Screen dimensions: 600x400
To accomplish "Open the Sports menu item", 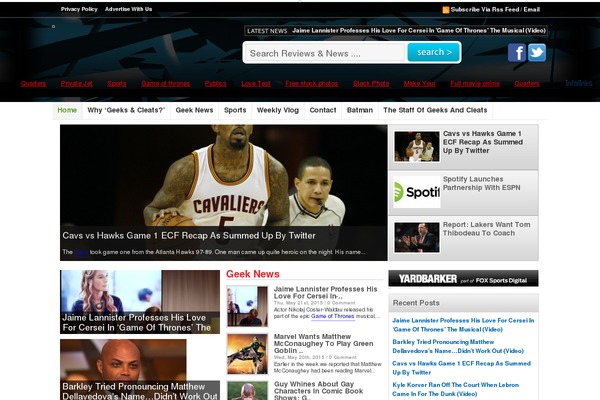I will (x=235, y=110).
